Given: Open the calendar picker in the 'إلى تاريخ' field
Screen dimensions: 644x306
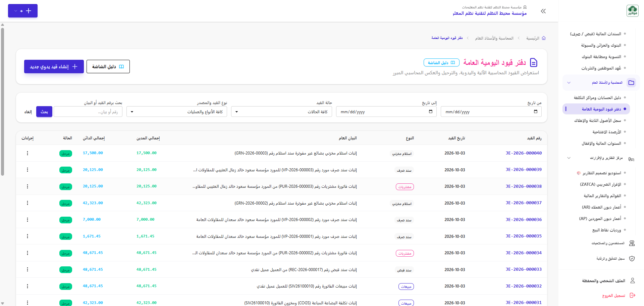Looking at the screenshot, I should coord(431,112).
